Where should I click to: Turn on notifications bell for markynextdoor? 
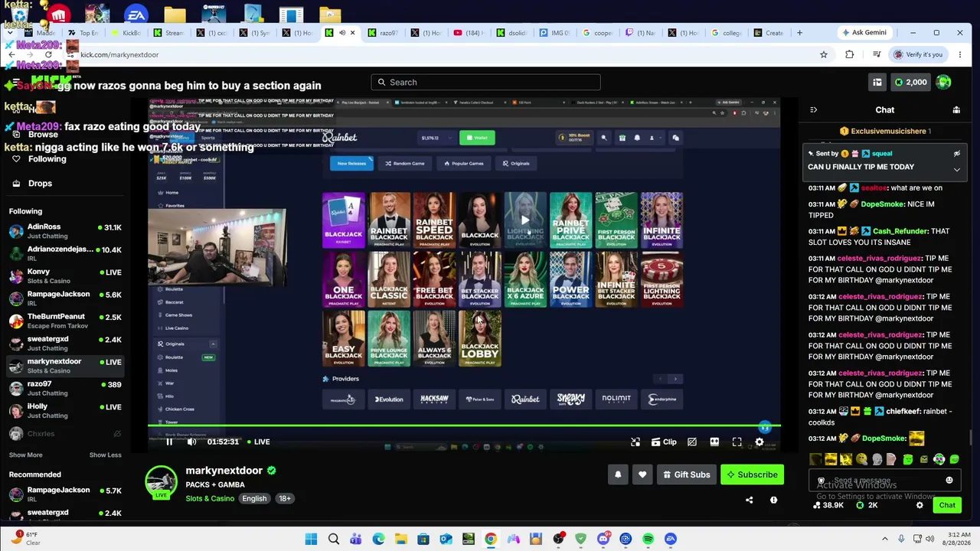tap(618, 474)
